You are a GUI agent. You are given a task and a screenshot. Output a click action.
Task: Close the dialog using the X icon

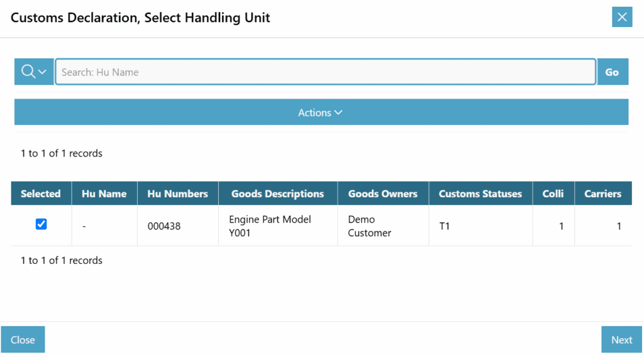[x=621, y=17]
